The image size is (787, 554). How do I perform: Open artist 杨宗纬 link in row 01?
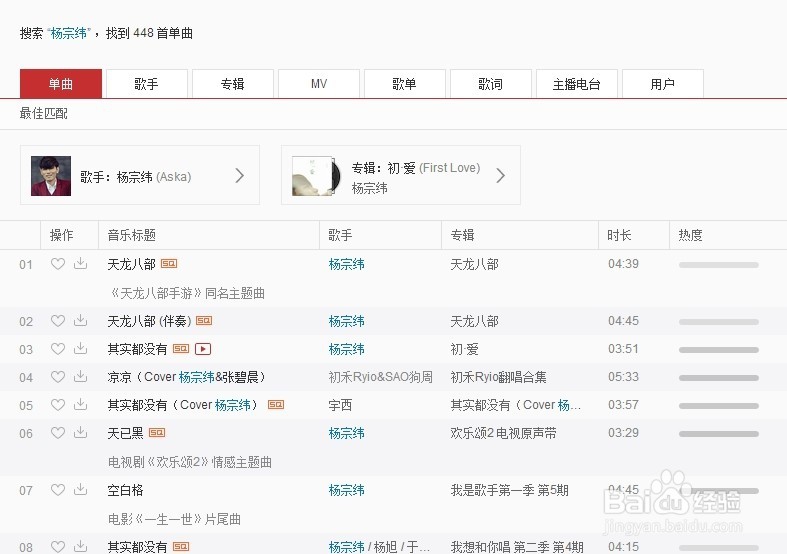pyautogui.click(x=346, y=264)
